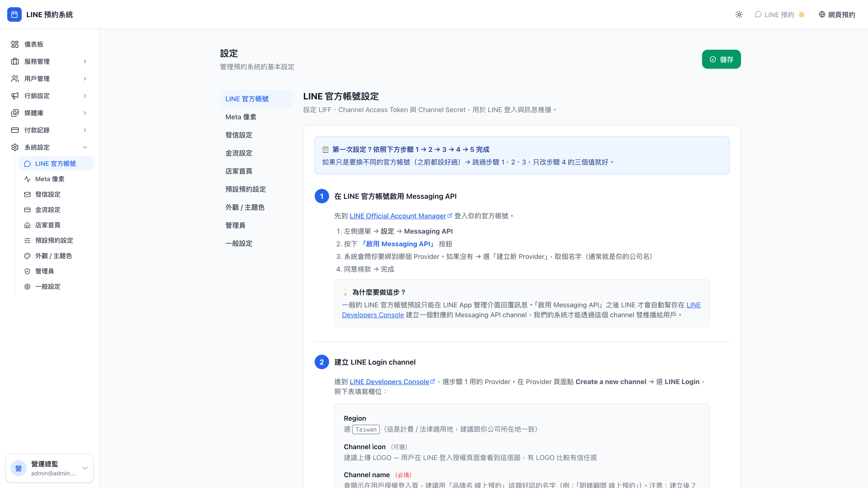868x488 pixels.
Task: Select the 一般設定 settings tab
Action: [256, 243]
